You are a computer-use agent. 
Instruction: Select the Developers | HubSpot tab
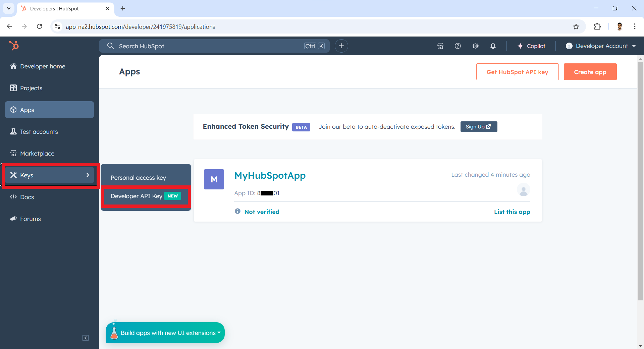(x=65, y=8)
